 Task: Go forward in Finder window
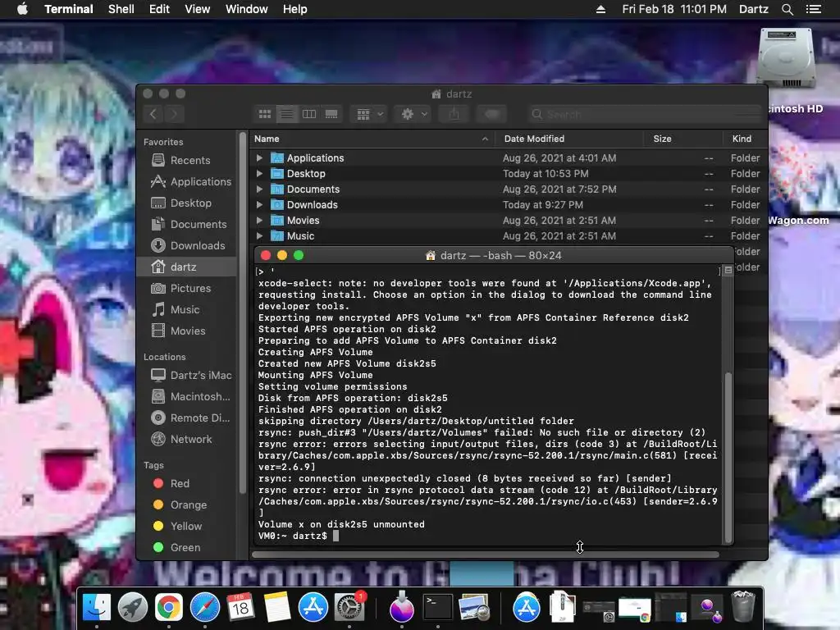[x=174, y=114]
